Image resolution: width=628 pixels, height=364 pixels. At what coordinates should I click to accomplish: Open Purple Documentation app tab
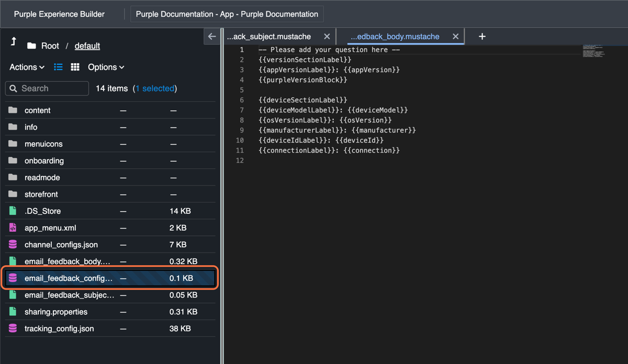pos(227,14)
